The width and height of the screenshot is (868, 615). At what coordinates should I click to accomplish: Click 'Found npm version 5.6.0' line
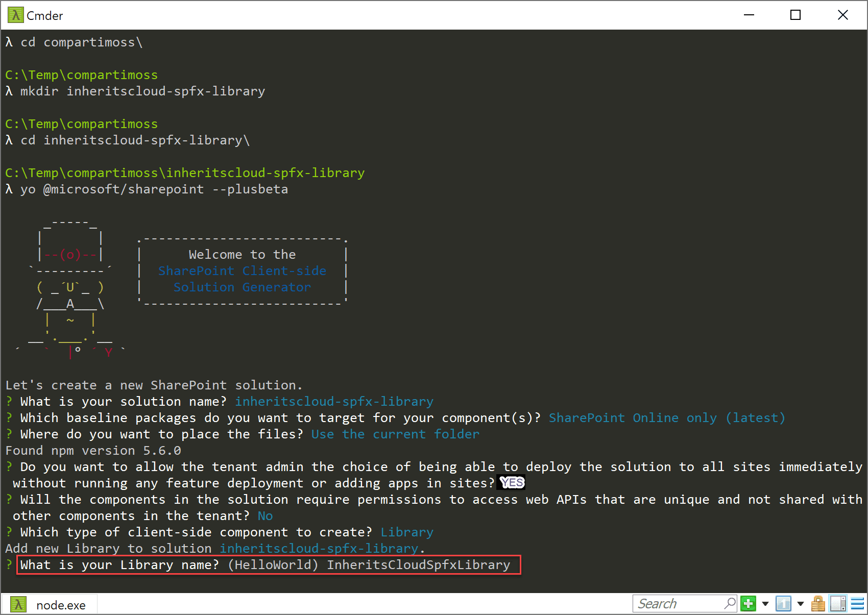tap(93, 451)
